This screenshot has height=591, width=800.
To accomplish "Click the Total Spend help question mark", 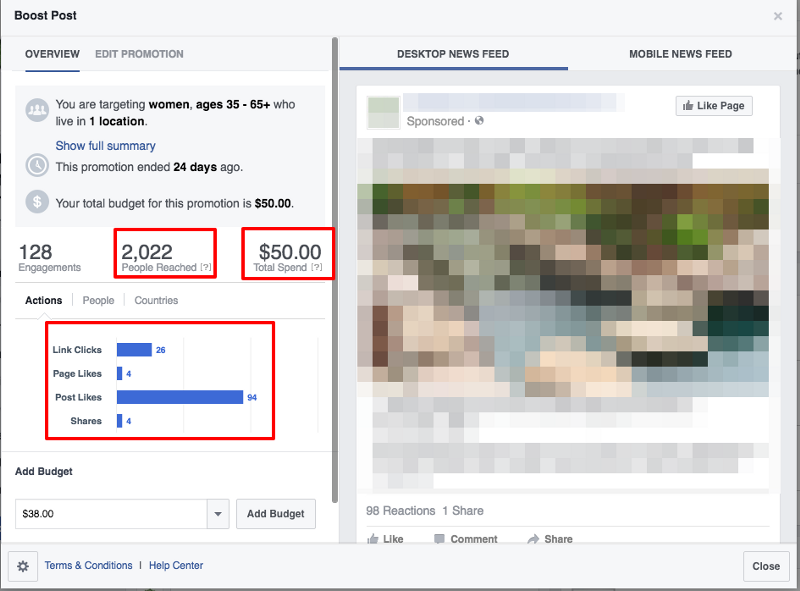I will tap(317, 267).
